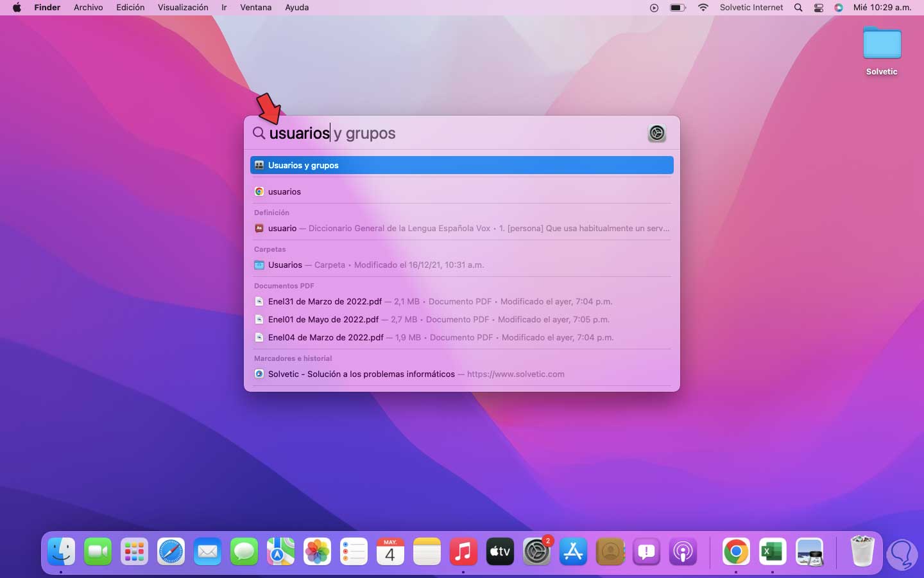The image size is (924, 578).
Task: Launch Podcasts from the Dock
Action: point(683,551)
